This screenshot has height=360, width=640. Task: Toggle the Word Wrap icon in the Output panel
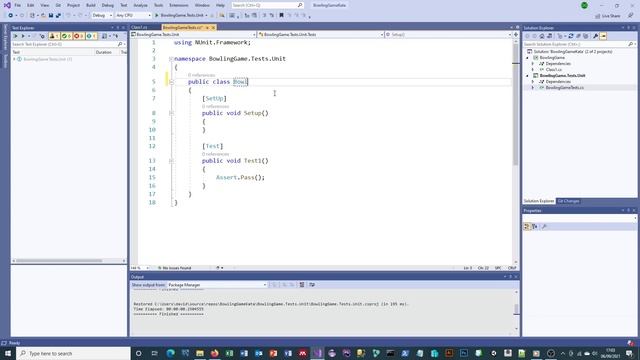click(312, 285)
